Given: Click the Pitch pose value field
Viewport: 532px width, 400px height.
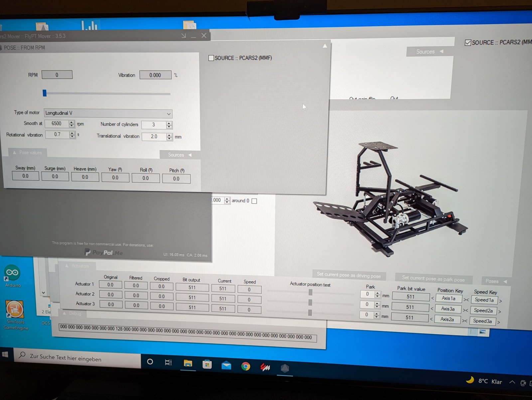Looking at the screenshot, I should (176, 179).
